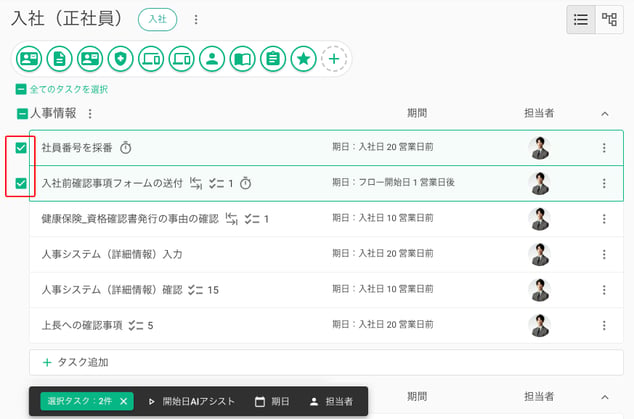The height and width of the screenshot is (419, 634).
Task: Uncheck the 社員番号を採番 task checkbox
Action: coord(21,148)
